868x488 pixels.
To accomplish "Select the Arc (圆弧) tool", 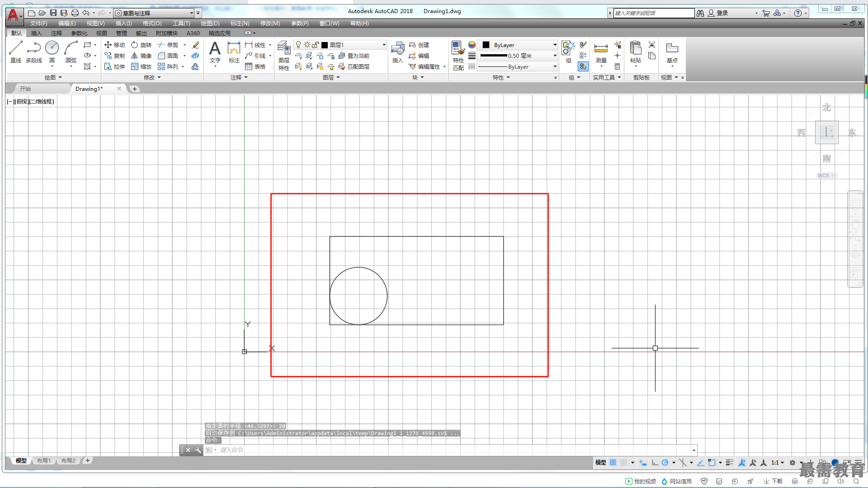I will (x=71, y=52).
